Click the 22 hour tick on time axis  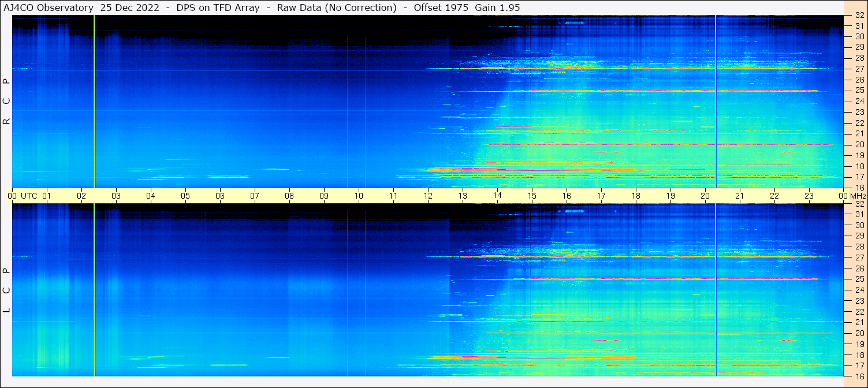coord(774,196)
